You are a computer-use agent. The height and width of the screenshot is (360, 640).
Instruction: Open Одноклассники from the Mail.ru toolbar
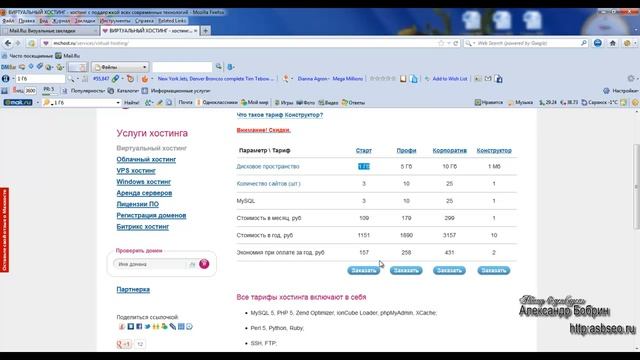point(217,102)
